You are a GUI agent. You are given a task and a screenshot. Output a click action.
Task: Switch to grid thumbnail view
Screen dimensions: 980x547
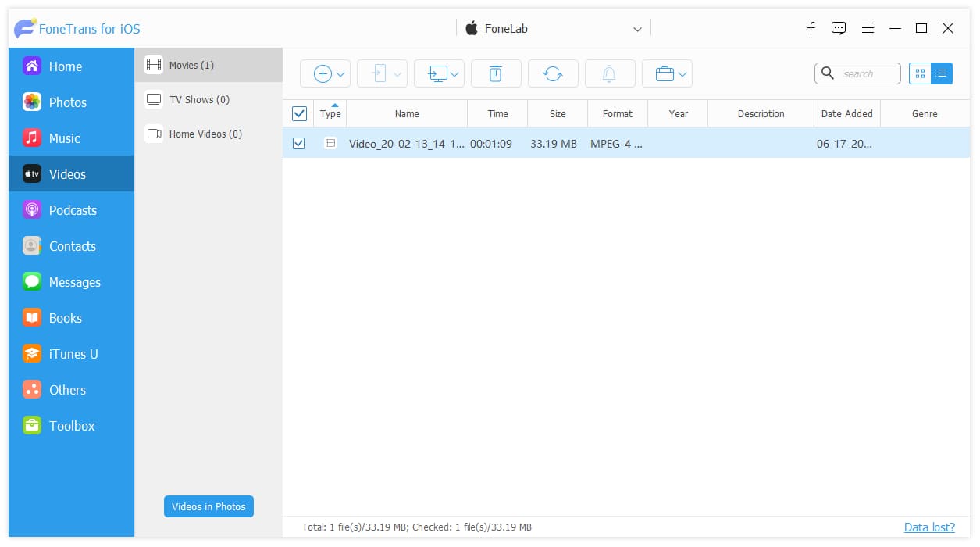(x=920, y=73)
